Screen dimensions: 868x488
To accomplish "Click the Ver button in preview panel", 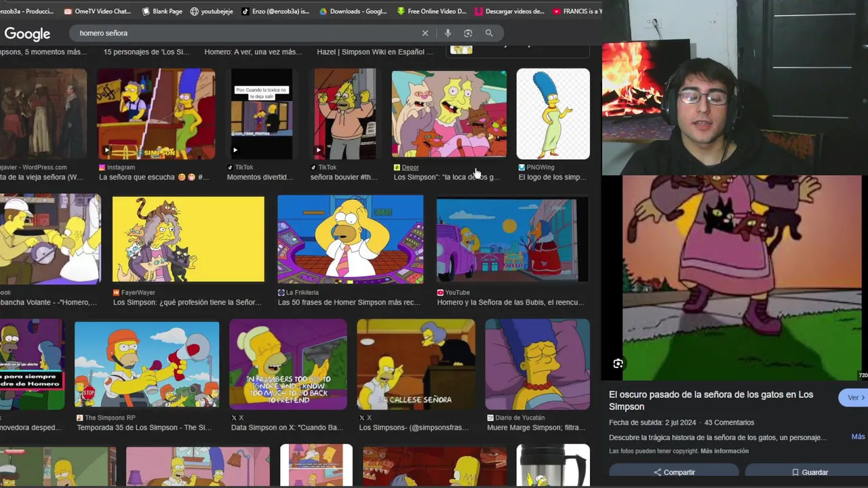I will [x=854, y=398].
